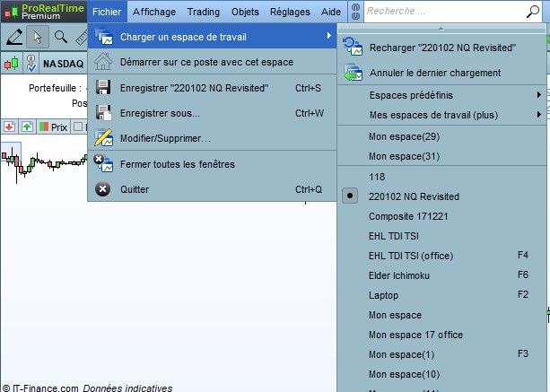The image size is (550, 392).
Task: Choose Quitter from the Fichier menu
Action: (212, 189)
